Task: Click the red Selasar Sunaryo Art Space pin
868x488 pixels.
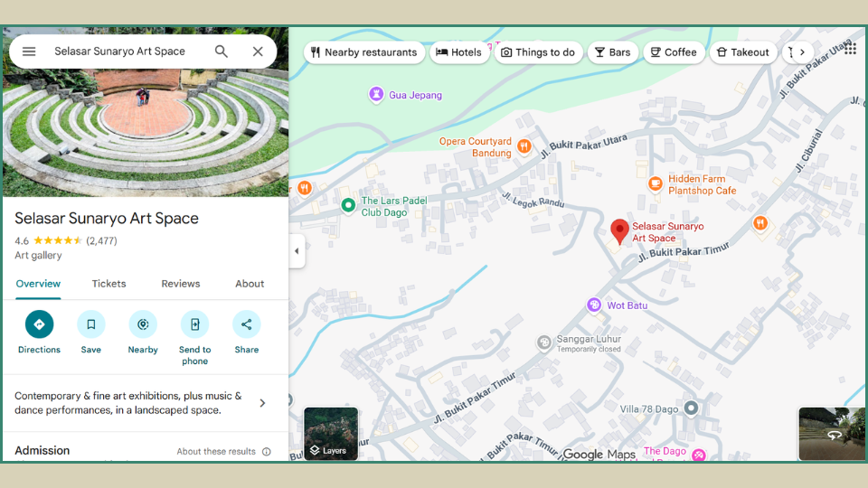Action: (x=619, y=230)
